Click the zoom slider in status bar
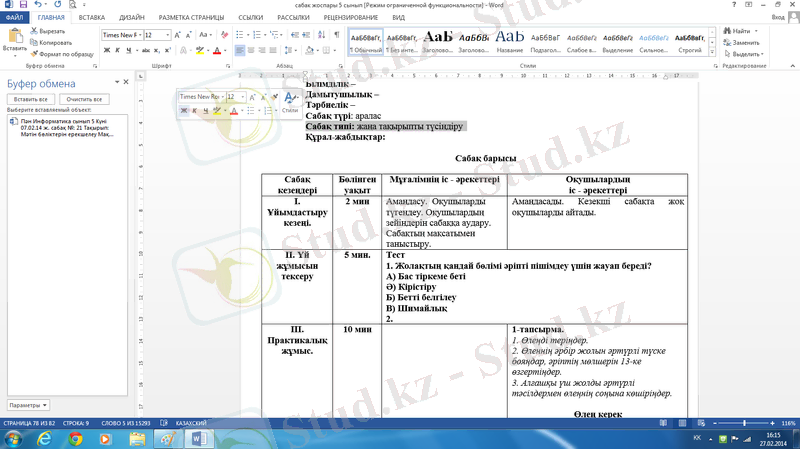Screen dimensions: 800x449 pos(744,424)
